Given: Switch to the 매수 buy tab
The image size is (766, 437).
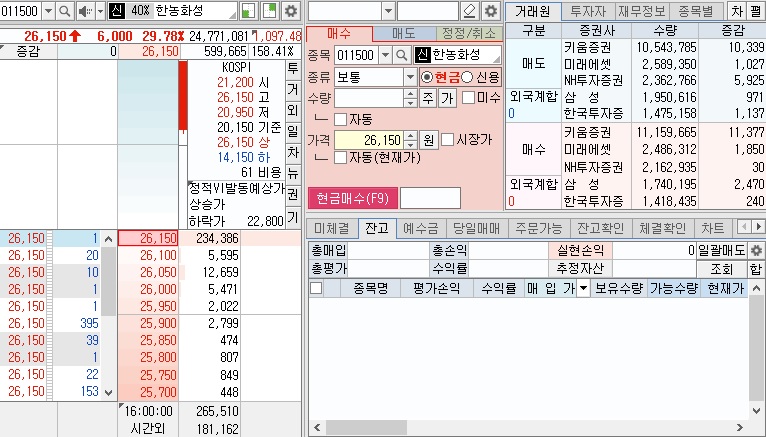Looking at the screenshot, I should (340, 33).
